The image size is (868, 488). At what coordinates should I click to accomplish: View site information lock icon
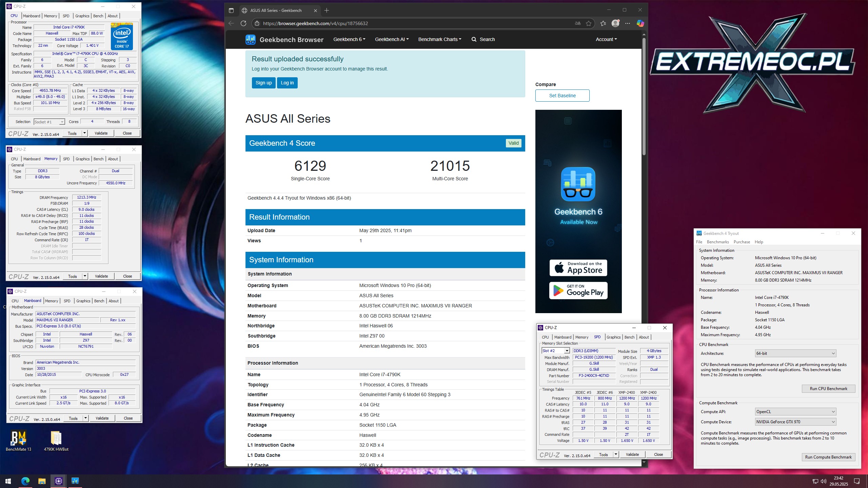click(257, 23)
